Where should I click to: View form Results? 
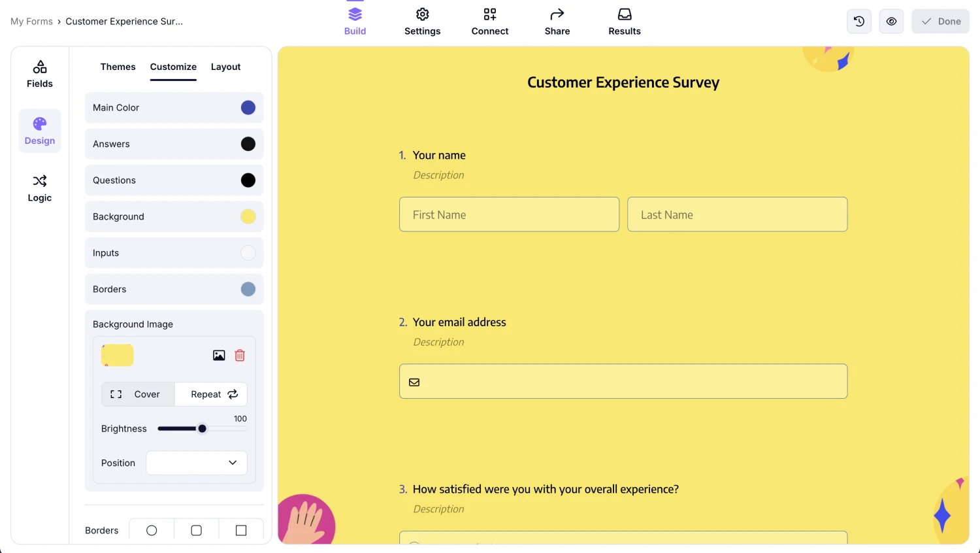point(624,21)
